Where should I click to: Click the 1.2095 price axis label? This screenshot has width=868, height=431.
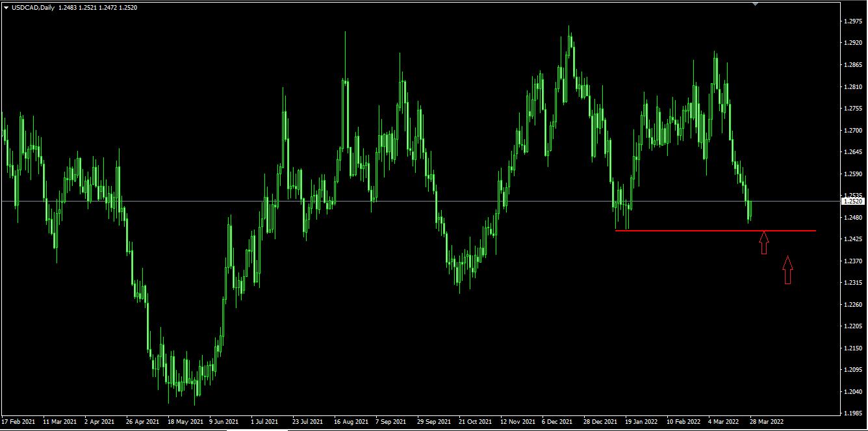852,370
